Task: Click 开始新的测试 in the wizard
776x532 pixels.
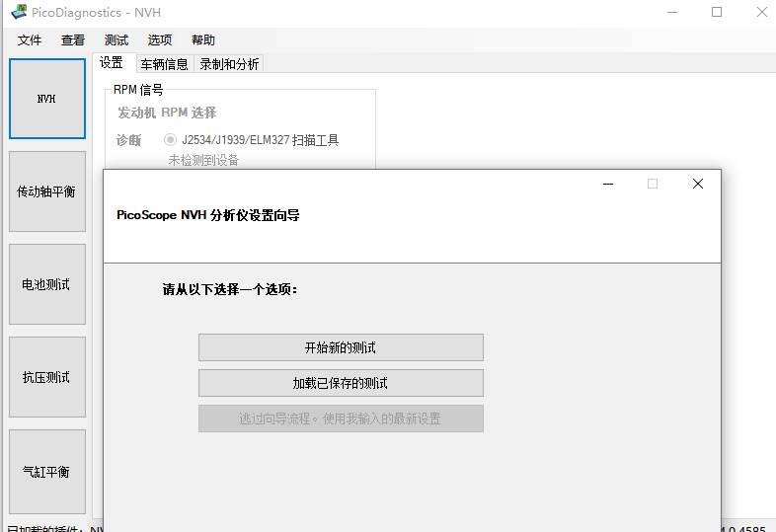Action: click(x=341, y=347)
